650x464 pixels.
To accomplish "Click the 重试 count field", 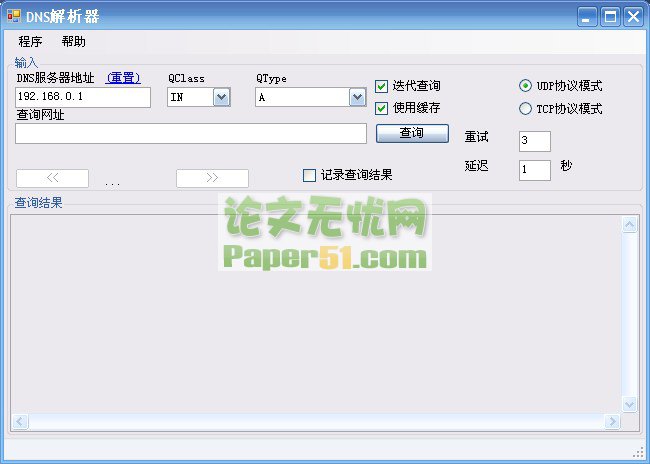I will [x=535, y=141].
